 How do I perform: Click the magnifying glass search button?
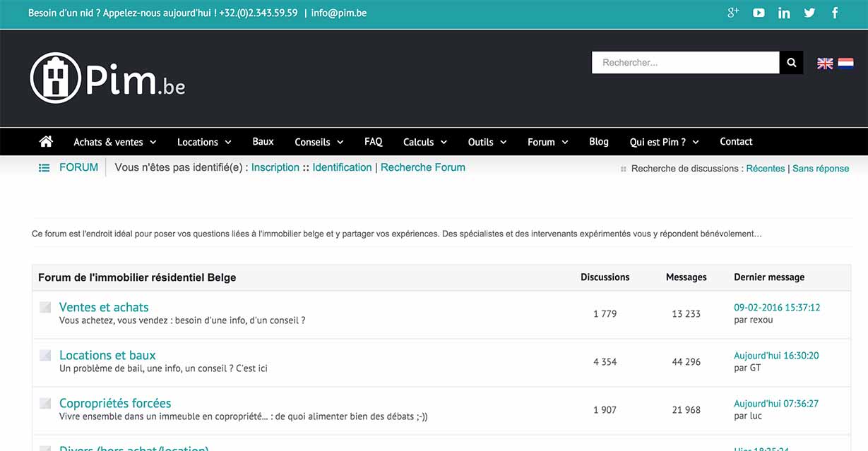coord(791,63)
